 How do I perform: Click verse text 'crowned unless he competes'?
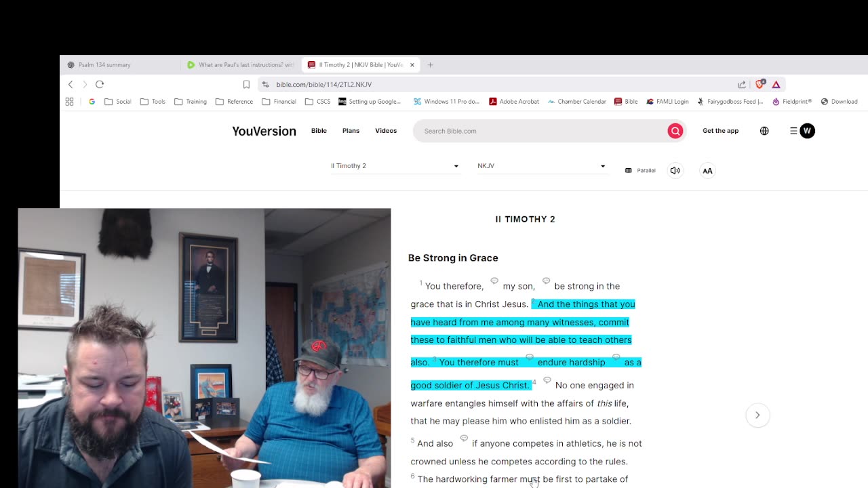468,462
